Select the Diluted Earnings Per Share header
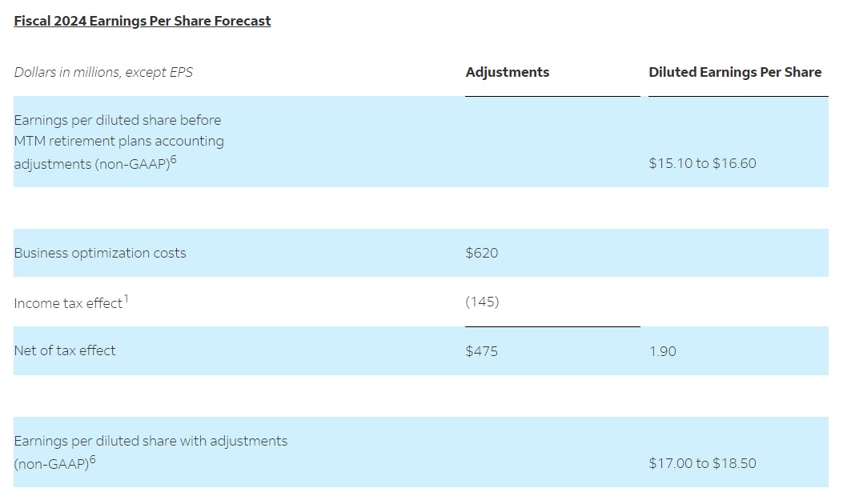 point(735,72)
